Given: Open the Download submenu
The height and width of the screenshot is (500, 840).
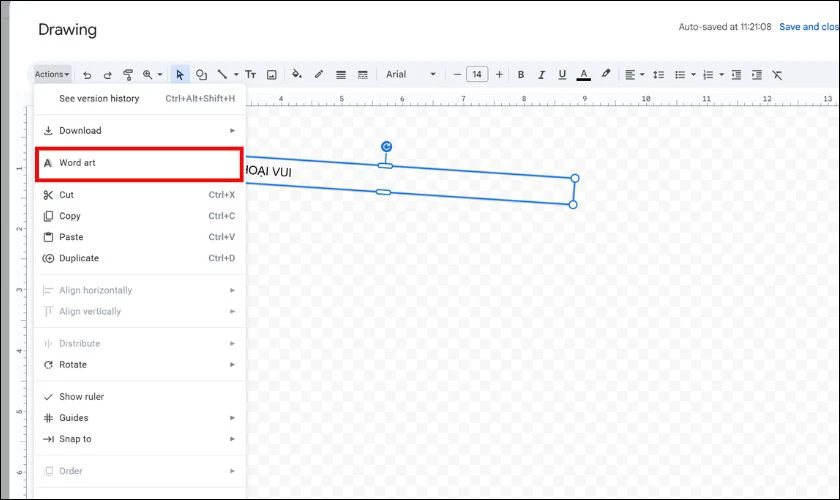Looking at the screenshot, I should click(140, 131).
